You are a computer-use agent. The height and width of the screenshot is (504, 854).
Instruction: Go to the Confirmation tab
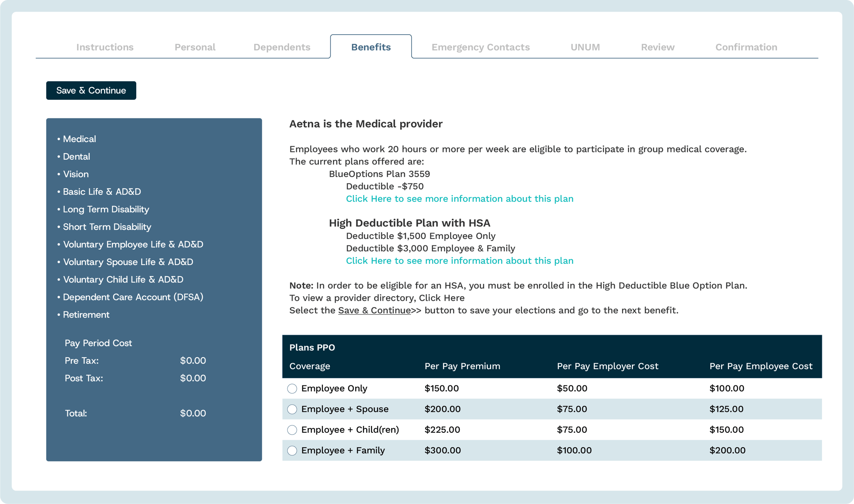coord(746,47)
